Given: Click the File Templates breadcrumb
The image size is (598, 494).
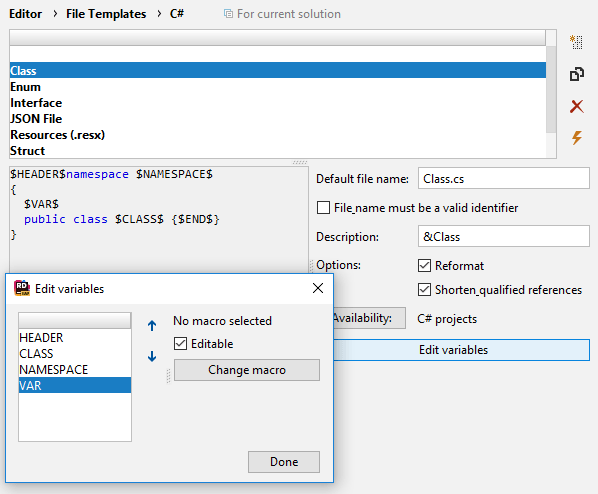Looking at the screenshot, I should [x=106, y=14].
